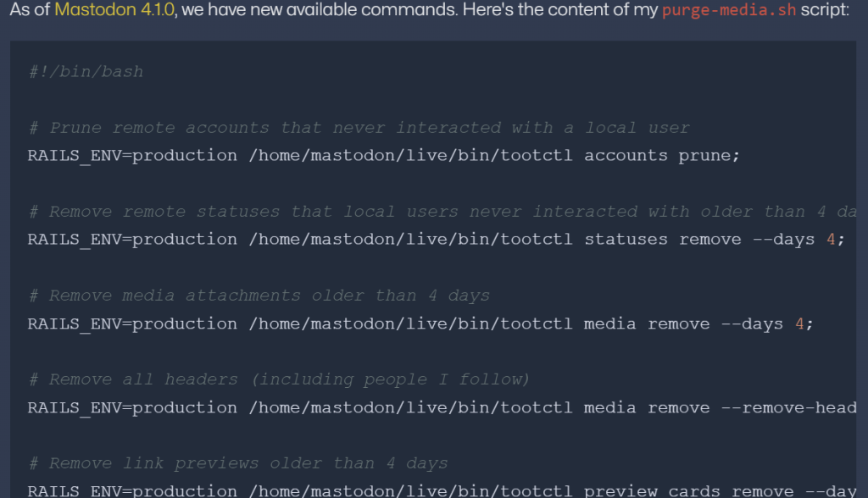The width and height of the screenshot is (868, 498).
Task: Click the comment "Remove media attachments older than 4 days"
Action: click(x=259, y=296)
